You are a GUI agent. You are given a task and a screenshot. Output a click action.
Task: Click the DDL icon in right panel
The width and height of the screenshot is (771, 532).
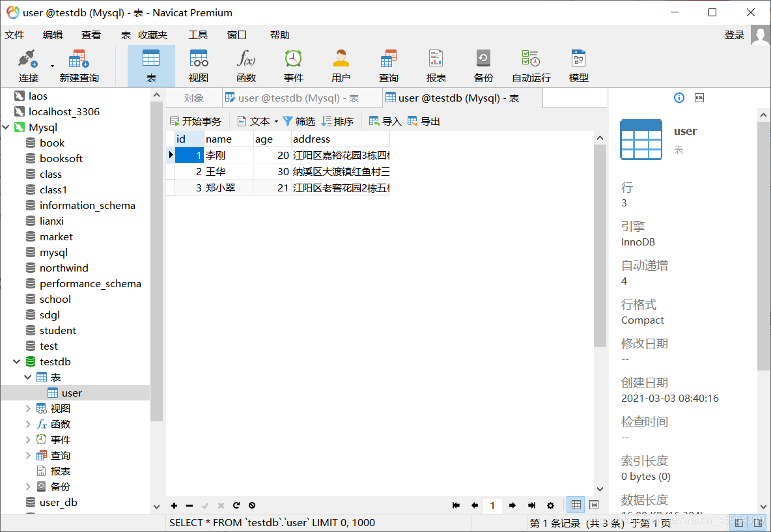(699, 98)
